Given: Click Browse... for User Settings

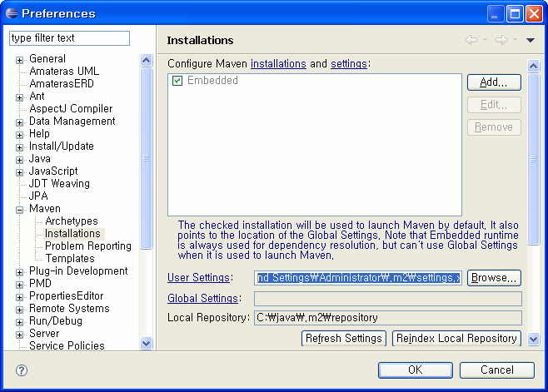Looking at the screenshot, I should (x=494, y=278).
